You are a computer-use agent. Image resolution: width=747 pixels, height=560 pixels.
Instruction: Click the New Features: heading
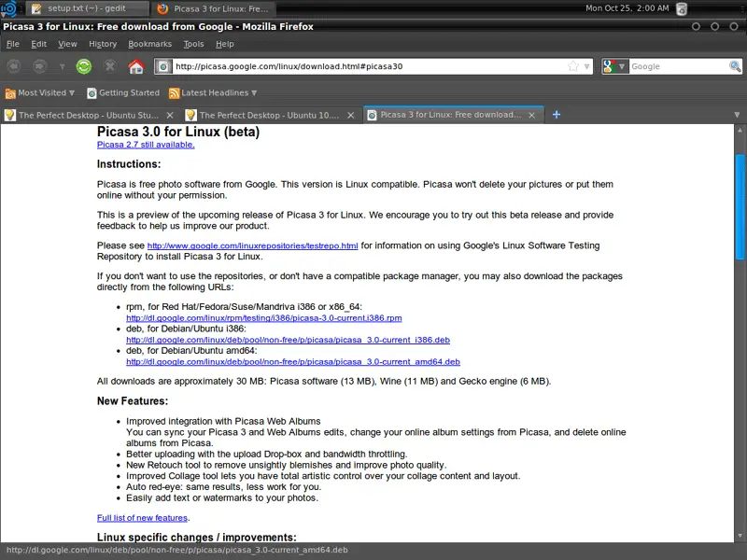point(133,401)
